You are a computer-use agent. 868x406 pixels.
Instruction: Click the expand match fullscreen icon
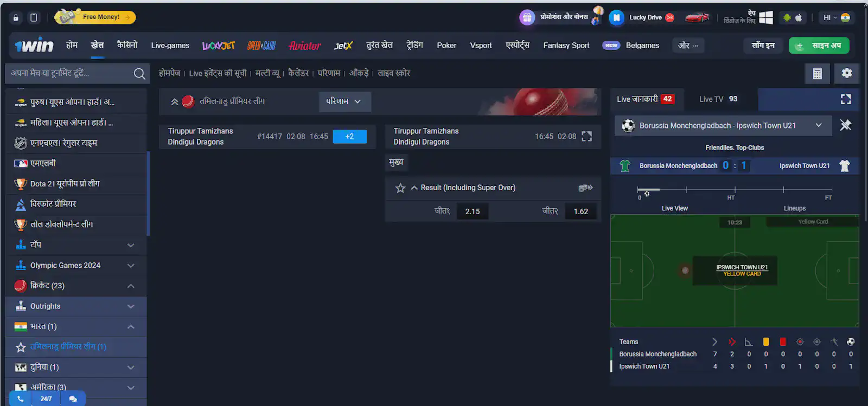[x=586, y=137]
